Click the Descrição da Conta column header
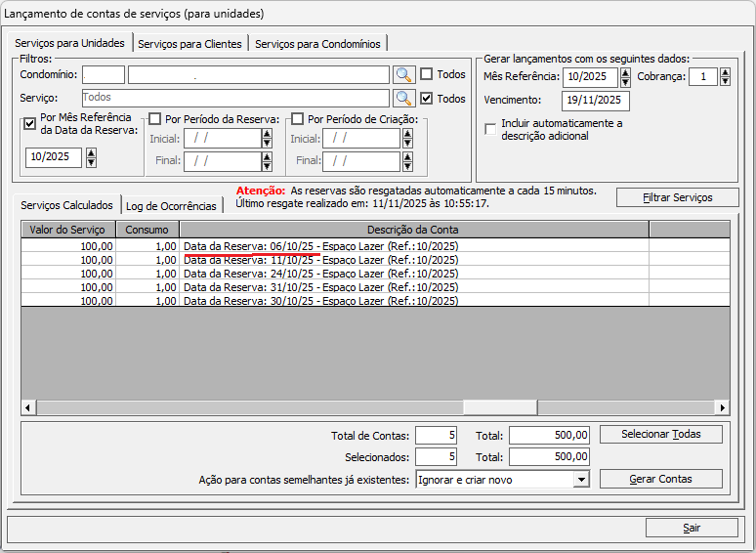 pyautogui.click(x=414, y=230)
